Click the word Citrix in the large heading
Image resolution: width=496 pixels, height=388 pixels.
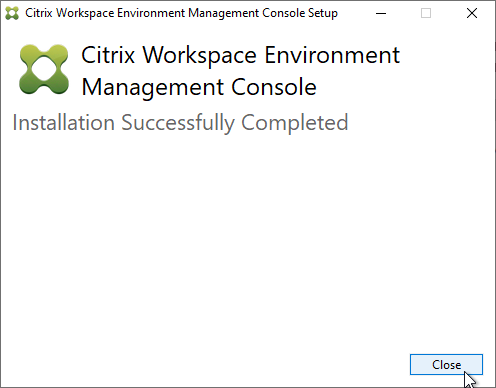coord(108,55)
